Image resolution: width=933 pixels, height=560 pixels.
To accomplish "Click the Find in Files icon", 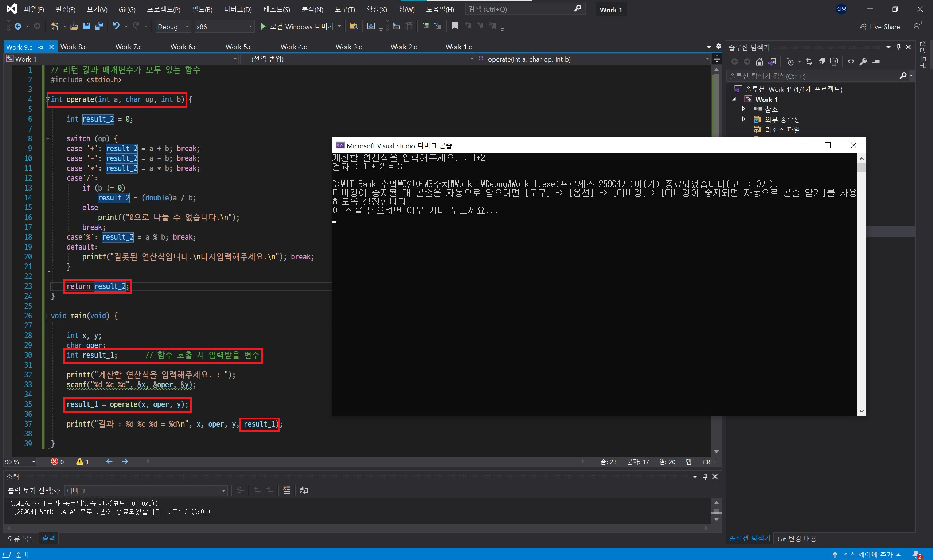I will coord(353,26).
